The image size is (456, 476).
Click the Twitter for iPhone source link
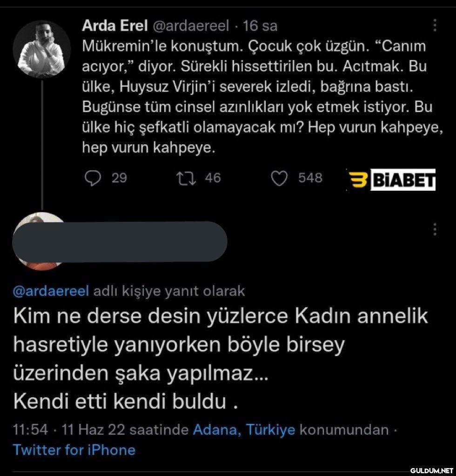(x=74, y=450)
